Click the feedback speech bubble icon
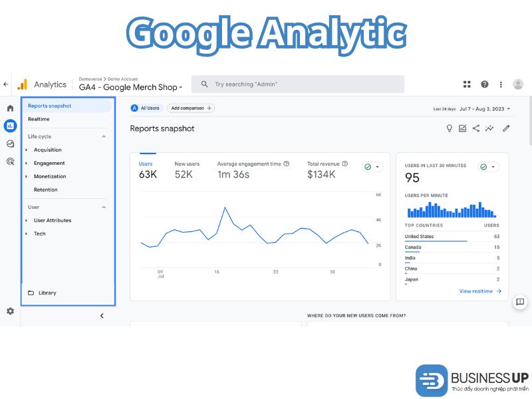 pos(520,302)
